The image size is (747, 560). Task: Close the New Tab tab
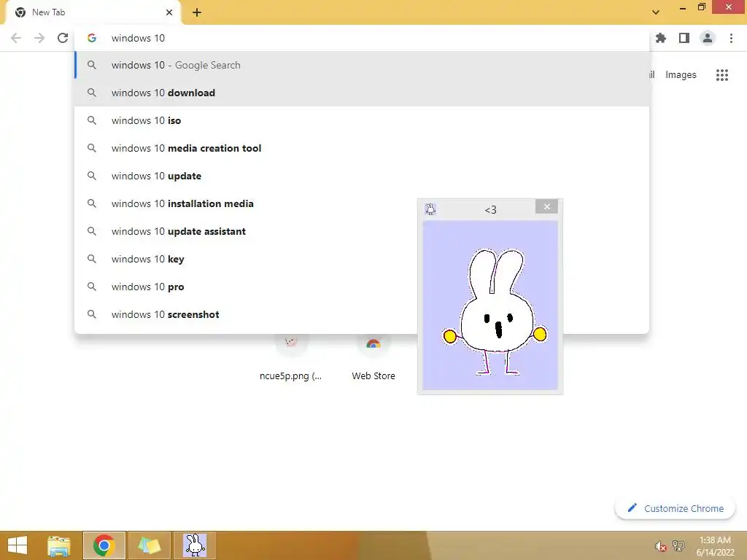[169, 12]
